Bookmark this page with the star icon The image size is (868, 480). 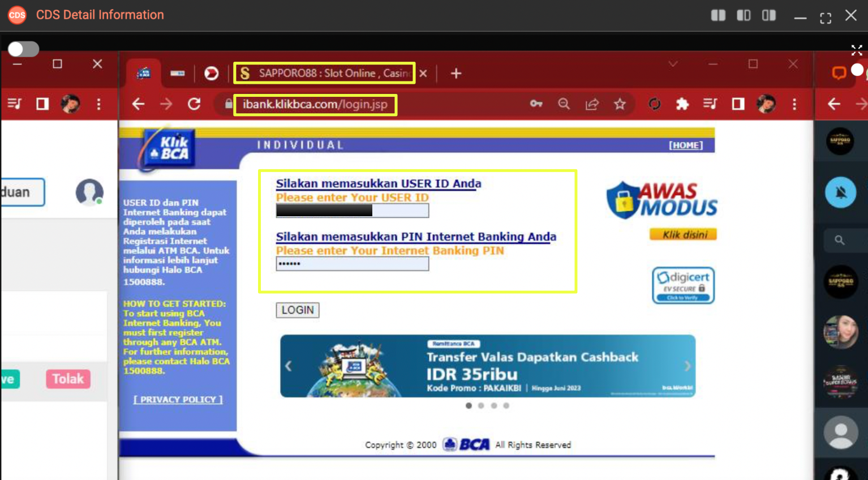point(620,104)
